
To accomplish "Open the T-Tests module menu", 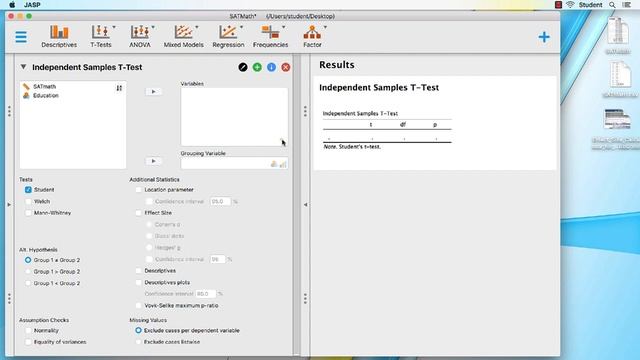I will pos(101,36).
